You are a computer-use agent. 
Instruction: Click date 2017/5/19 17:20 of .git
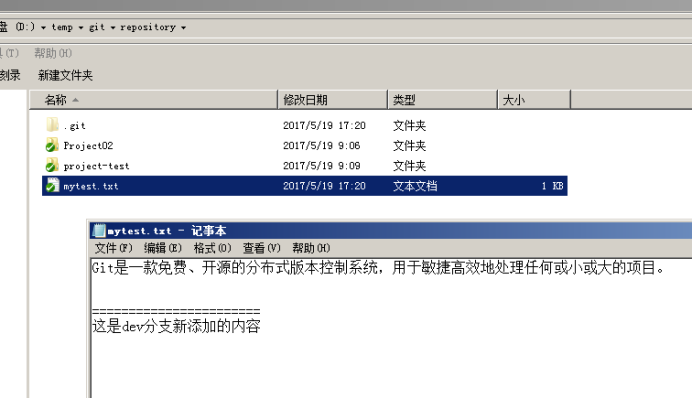pos(324,126)
